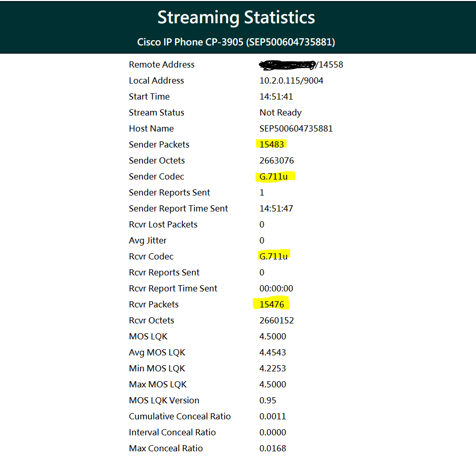The height and width of the screenshot is (457, 476).
Task: Click the 'Min MOS LQK' label
Action: click(157, 368)
